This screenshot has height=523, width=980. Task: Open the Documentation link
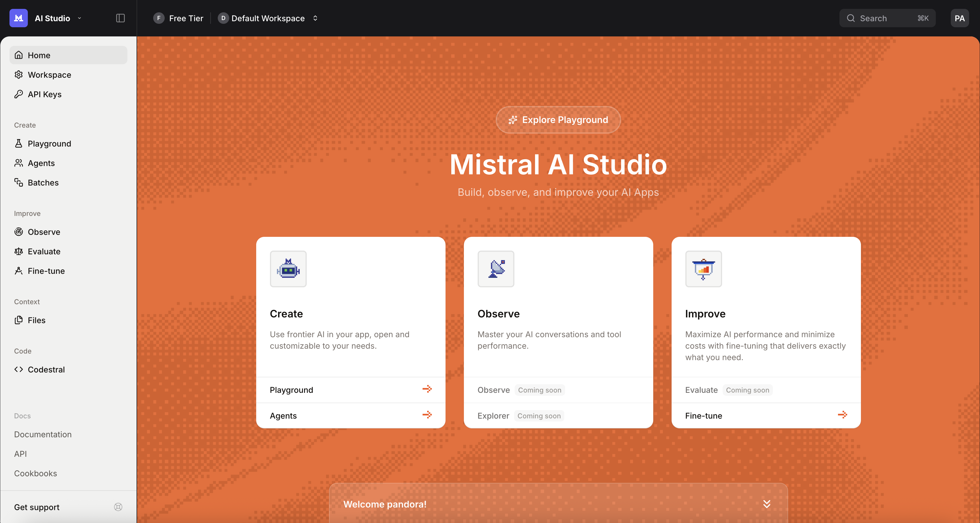43,434
